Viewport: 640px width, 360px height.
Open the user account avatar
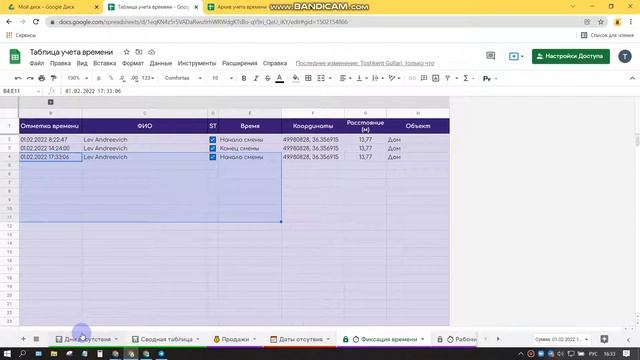624,56
